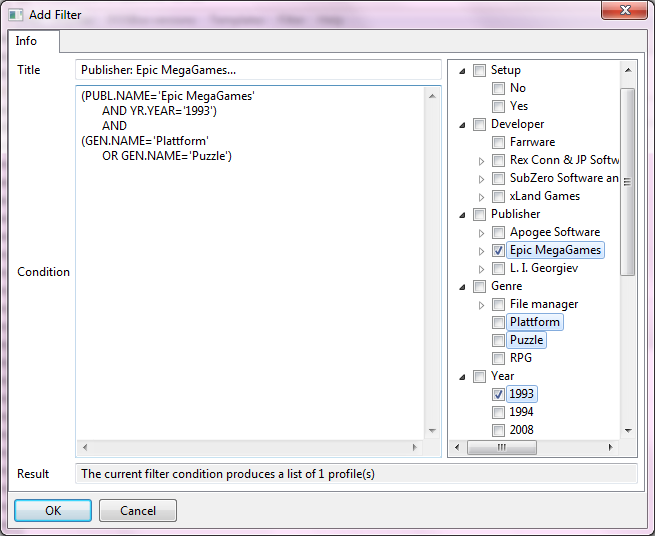The image size is (655, 536).
Task: Click the condition box scroll left arrow
Action: coord(85,447)
